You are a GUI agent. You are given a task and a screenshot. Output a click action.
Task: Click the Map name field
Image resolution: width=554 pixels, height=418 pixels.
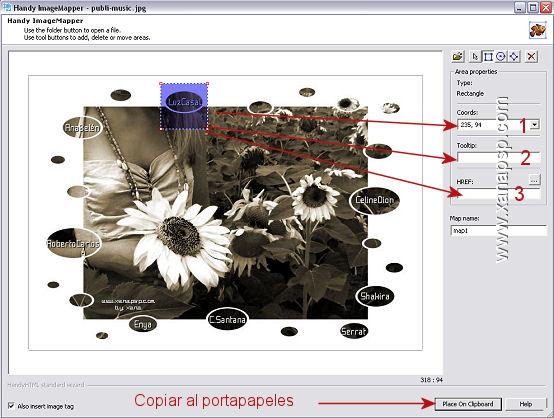pos(499,231)
